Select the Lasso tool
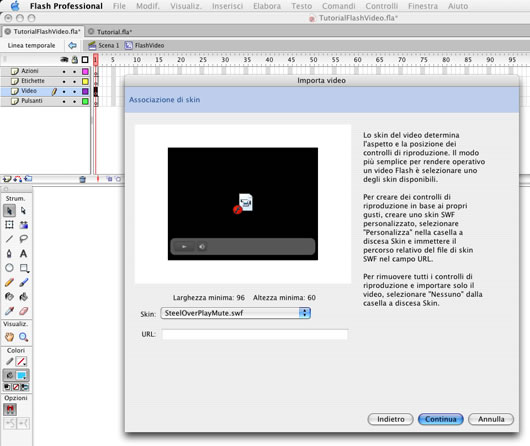 click(x=23, y=239)
